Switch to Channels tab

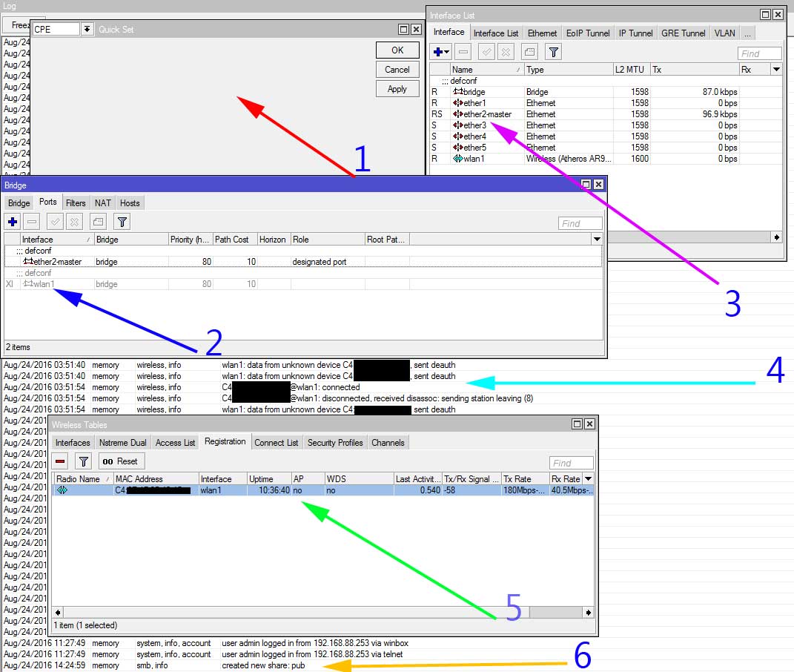[x=388, y=442]
